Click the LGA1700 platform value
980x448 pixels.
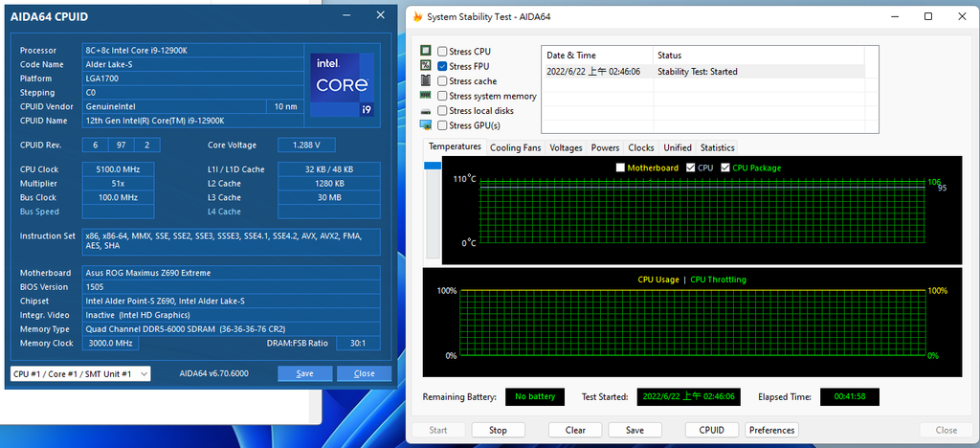(x=193, y=78)
